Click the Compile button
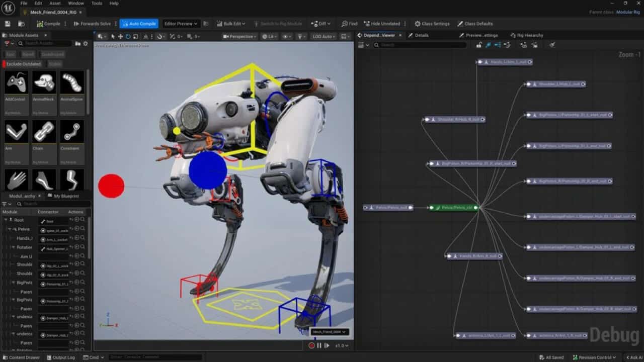Image resolution: width=644 pixels, height=362 pixels. 48,24
